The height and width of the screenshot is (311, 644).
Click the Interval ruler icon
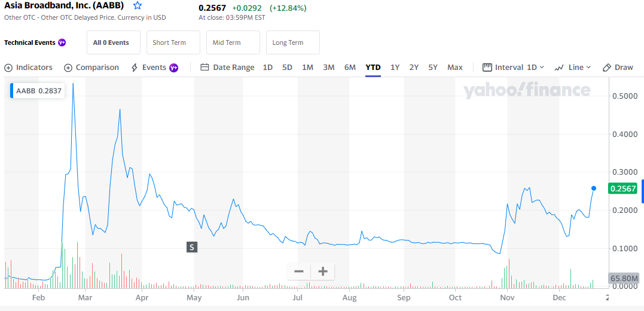487,68
